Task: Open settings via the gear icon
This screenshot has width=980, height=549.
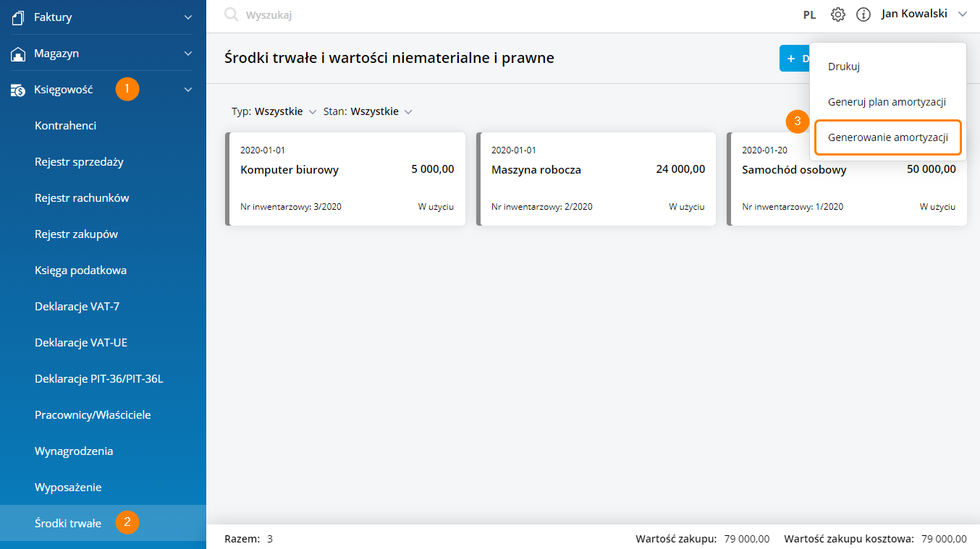Action: 838,14
